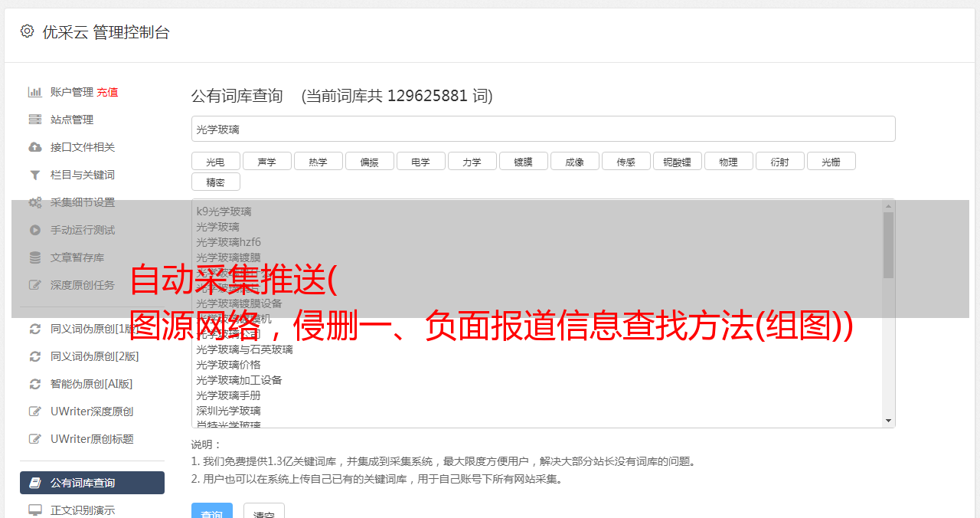The width and height of the screenshot is (980, 518).
Task: Click the 铌酸锂 tag button
Action: [677, 161]
